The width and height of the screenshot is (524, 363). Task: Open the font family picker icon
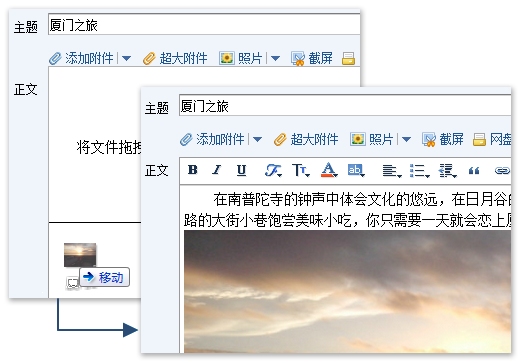(273, 170)
